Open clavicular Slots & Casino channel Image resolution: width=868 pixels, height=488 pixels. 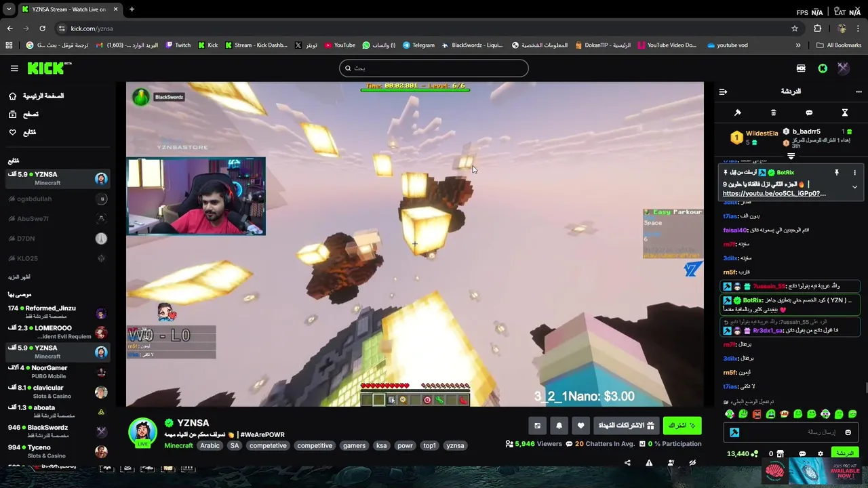click(x=57, y=392)
